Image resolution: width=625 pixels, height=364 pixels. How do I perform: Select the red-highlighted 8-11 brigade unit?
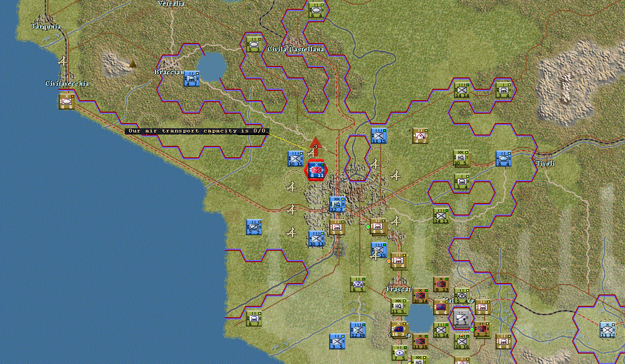[x=316, y=170]
